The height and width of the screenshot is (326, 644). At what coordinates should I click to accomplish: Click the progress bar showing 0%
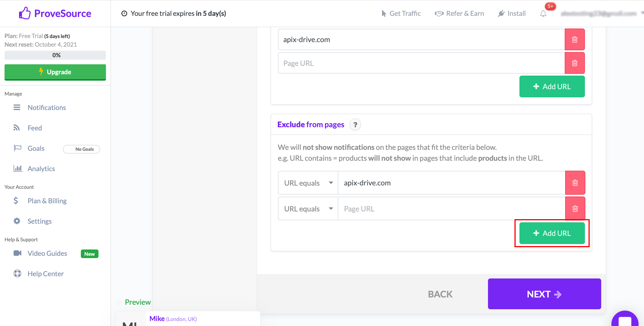55,55
